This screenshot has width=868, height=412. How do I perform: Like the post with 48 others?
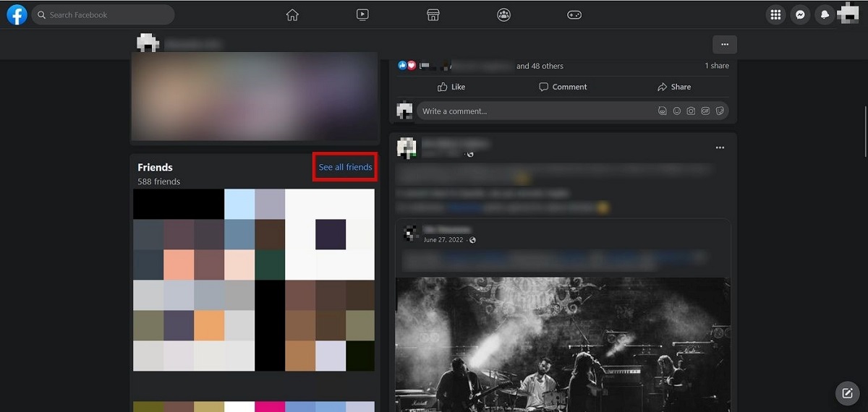451,87
